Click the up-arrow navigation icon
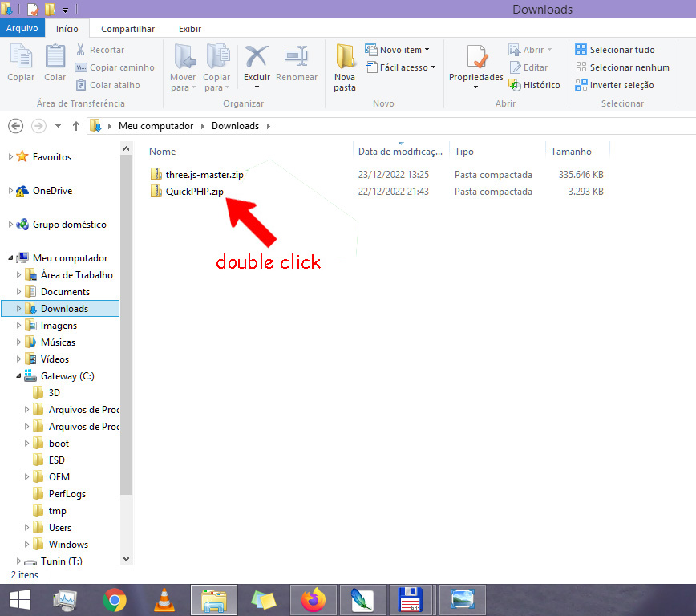Image resolution: width=696 pixels, height=616 pixels. click(x=76, y=126)
